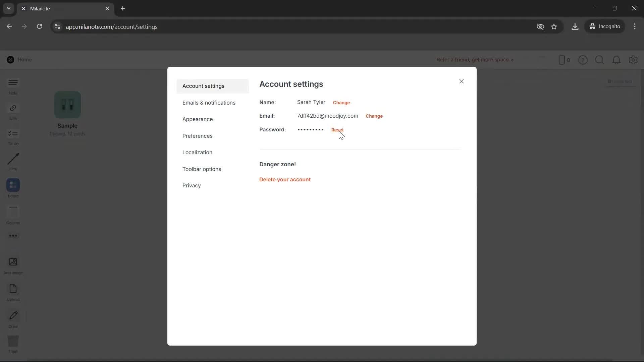644x362 pixels.
Task: Click Delete your account link
Action: coord(285,179)
